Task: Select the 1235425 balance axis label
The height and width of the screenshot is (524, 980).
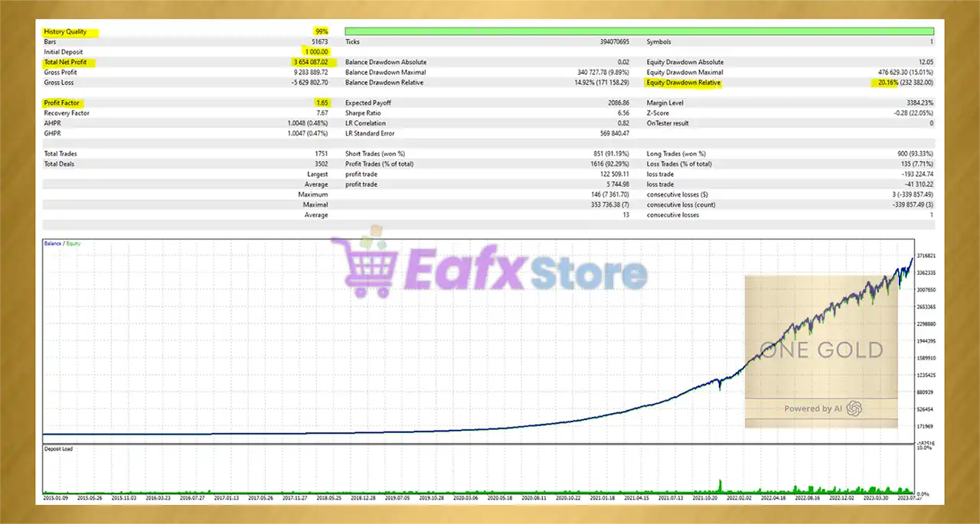Action: click(x=926, y=375)
